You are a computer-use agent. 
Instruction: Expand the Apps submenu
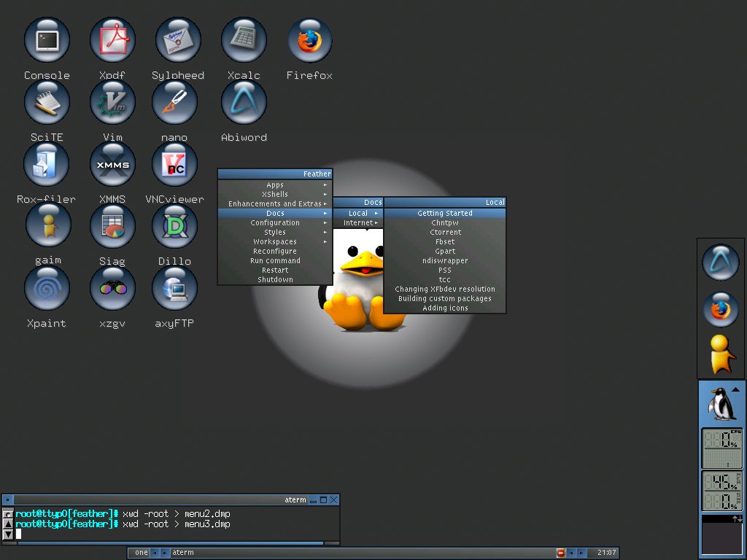pos(275,184)
